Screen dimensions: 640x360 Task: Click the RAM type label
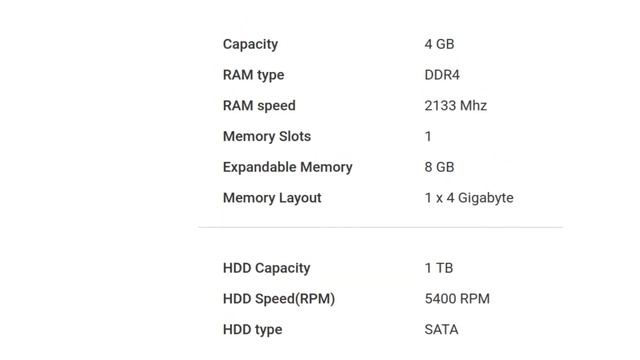[253, 75]
